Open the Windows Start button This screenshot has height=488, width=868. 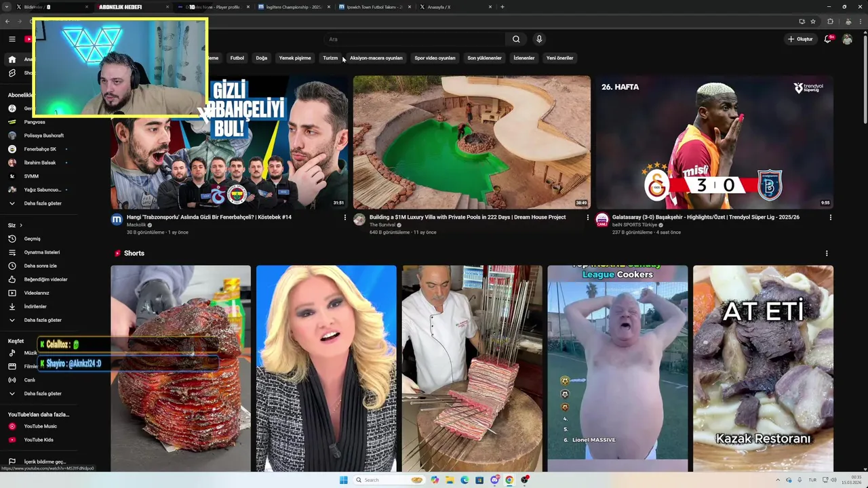coord(344,480)
